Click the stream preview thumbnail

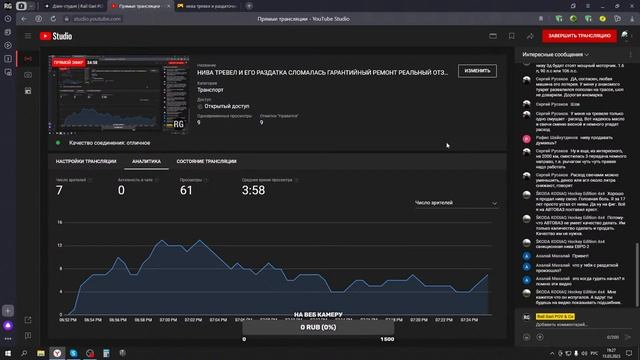tap(119, 95)
